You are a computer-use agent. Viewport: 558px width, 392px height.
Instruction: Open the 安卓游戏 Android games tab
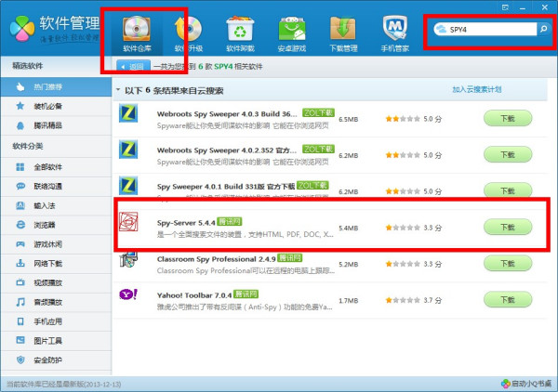point(292,33)
